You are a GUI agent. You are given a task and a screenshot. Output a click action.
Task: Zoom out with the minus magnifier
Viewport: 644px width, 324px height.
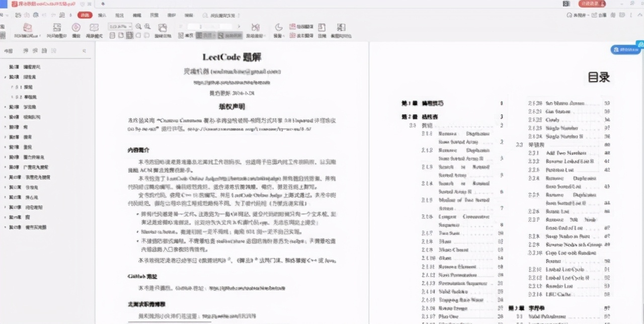tap(137, 27)
